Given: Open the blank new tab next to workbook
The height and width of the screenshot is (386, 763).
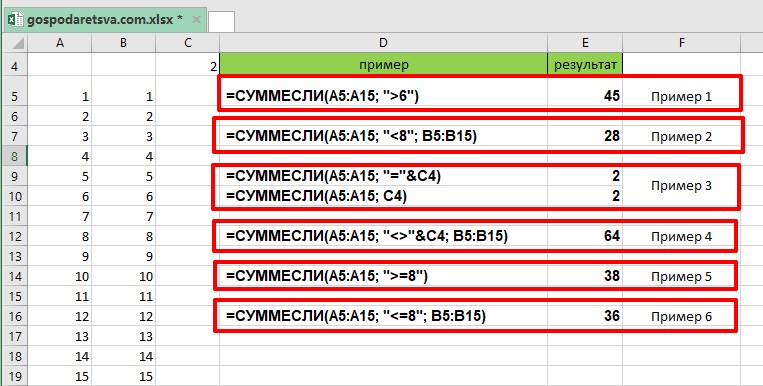Looking at the screenshot, I should coord(221,22).
